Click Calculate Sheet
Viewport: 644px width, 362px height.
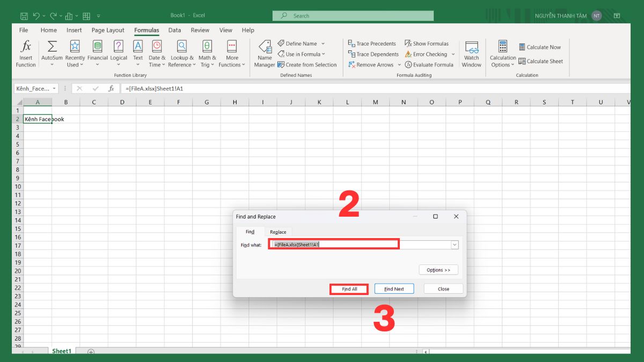pos(541,61)
